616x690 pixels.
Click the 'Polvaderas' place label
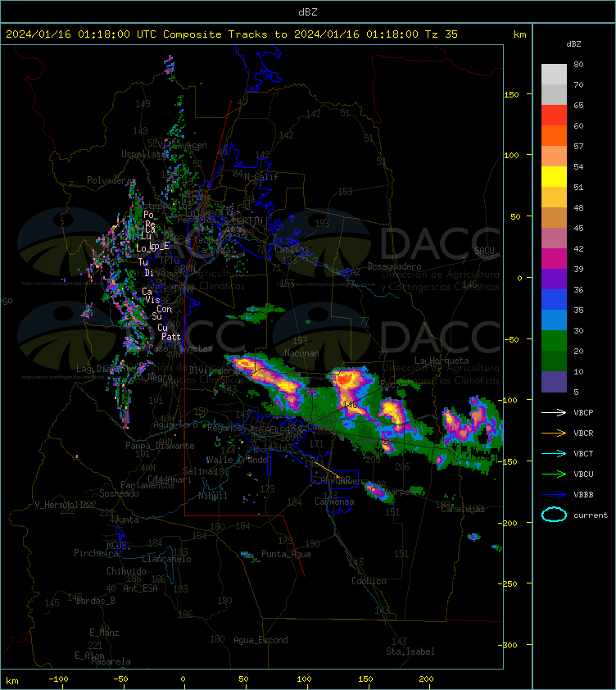[111, 180]
